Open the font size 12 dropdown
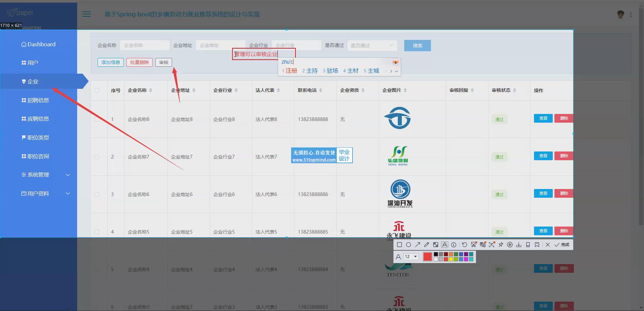 [x=411, y=257]
